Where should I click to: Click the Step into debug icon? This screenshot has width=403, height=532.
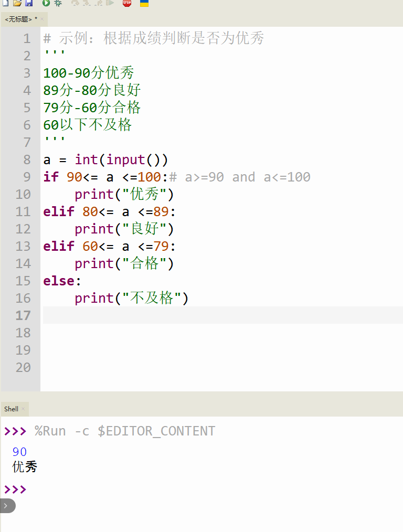coord(87,3)
